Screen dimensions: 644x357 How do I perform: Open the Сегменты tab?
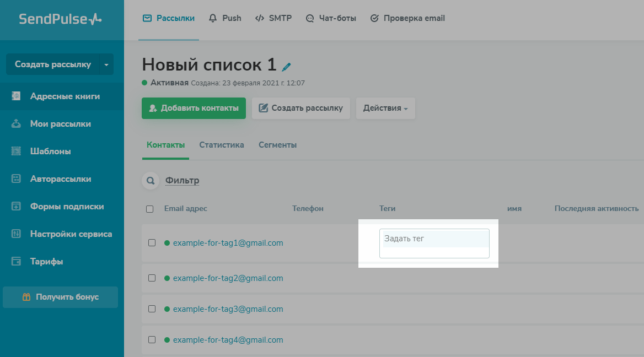[277, 145]
